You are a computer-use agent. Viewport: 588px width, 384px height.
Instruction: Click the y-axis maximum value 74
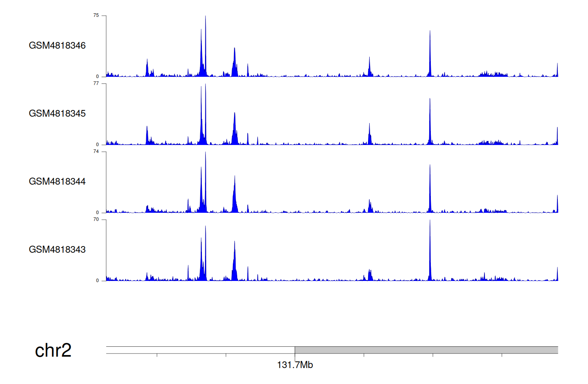pyautogui.click(x=96, y=152)
